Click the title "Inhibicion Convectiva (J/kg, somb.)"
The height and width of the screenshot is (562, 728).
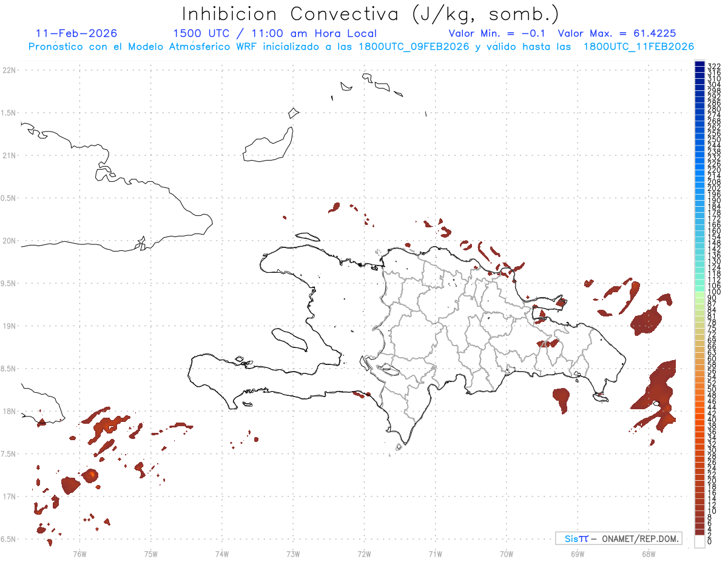tap(371, 15)
